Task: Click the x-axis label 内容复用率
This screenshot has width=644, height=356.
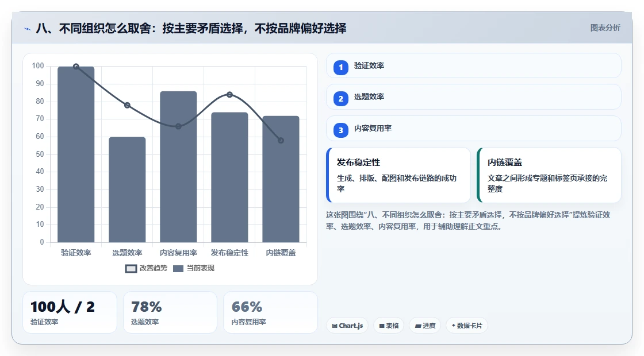Action: coord(178,253)
